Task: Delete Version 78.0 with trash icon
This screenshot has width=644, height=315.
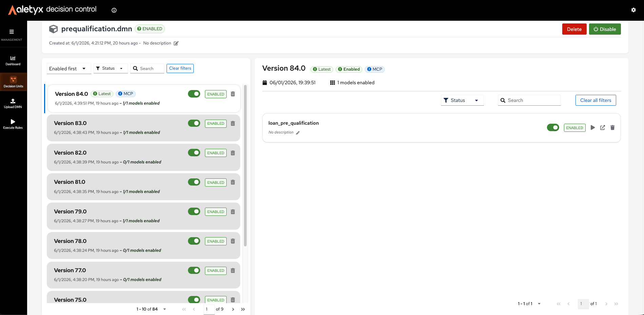Action: pos(233,241)
